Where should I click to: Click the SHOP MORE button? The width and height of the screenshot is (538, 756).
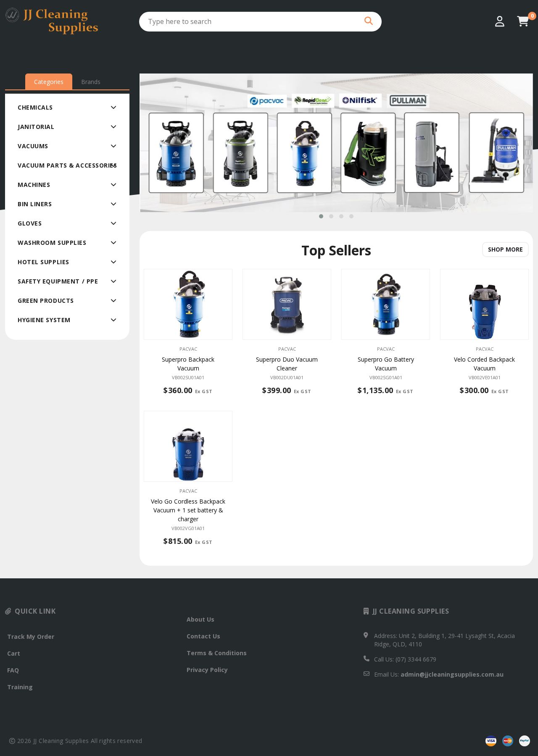(x=505, y=249)
